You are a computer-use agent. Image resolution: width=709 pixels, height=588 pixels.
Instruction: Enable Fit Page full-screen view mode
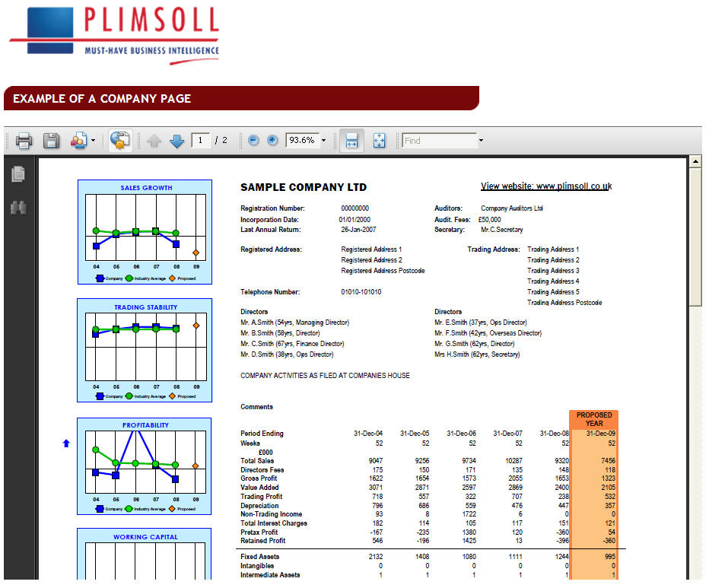tap(379, 140)
